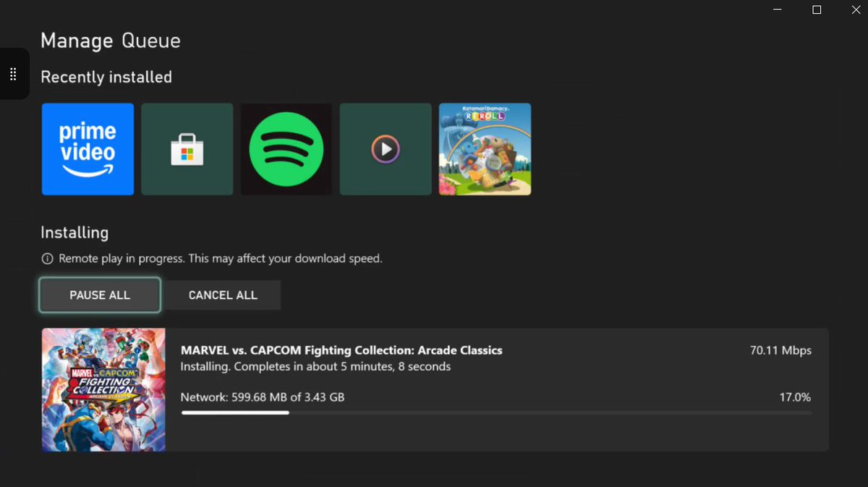Open the Katamari Damacy Reroll tile

click(x=485, y=149)
